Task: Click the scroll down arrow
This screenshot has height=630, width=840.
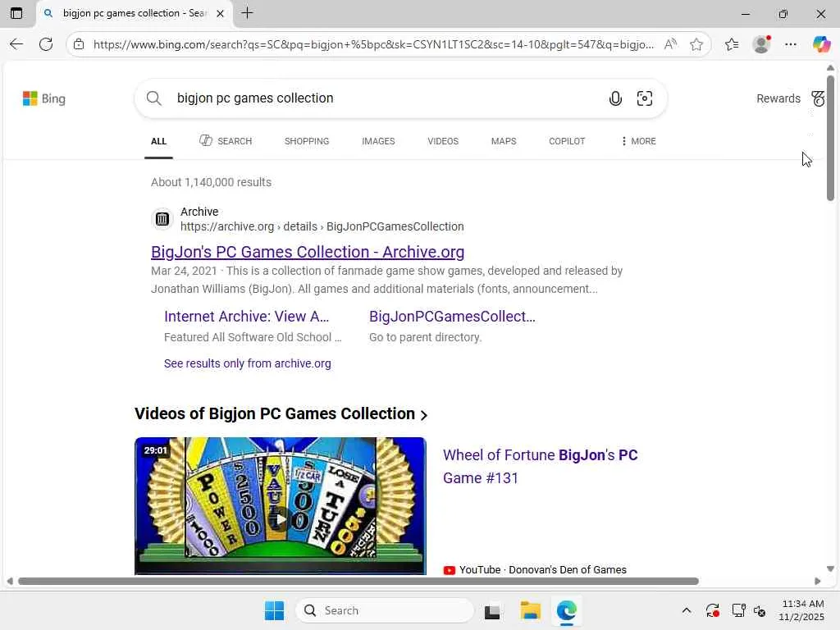Action: (x=830, y=569)
